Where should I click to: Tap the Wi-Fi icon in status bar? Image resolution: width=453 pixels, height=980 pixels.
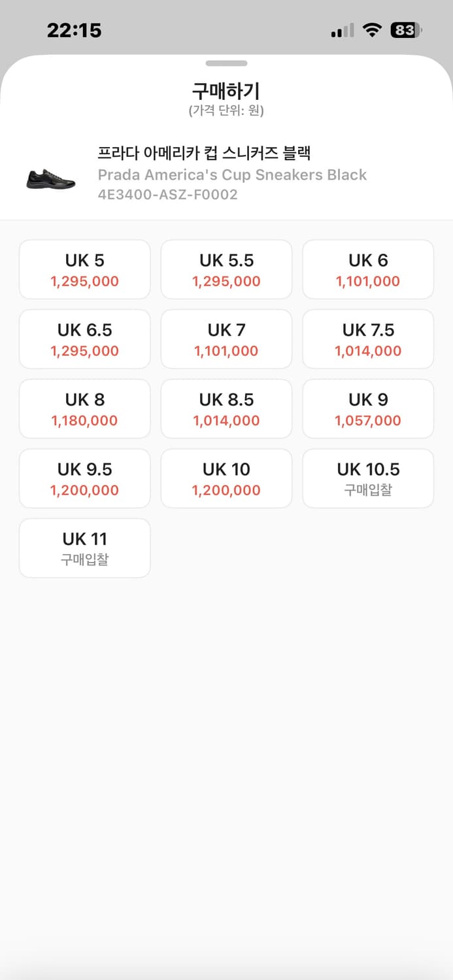coord(373,30)
